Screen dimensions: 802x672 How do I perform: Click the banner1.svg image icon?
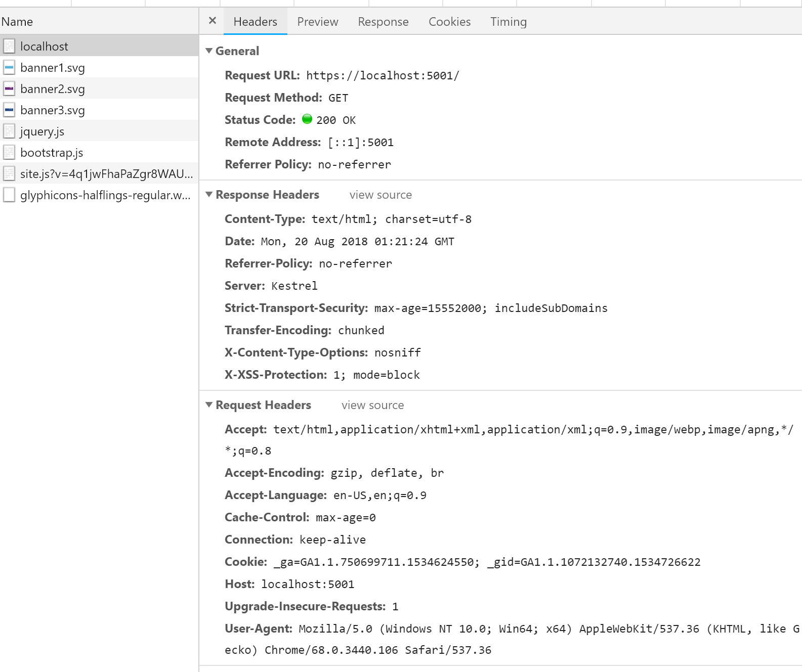(9, 68)
